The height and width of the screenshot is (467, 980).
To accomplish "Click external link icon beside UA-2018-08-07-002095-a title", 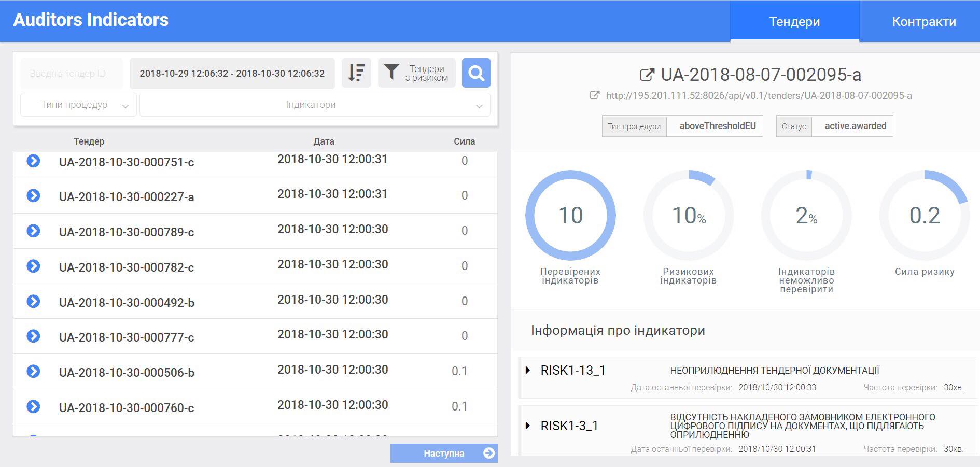I will point(647,75).
